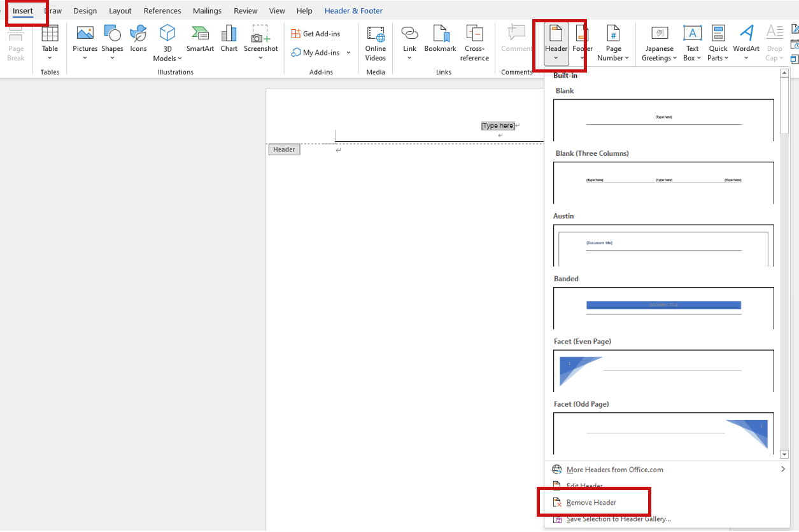Choose the Facet (Even Page) header
This screenshot has height=532, width=799.
point(663,370)
